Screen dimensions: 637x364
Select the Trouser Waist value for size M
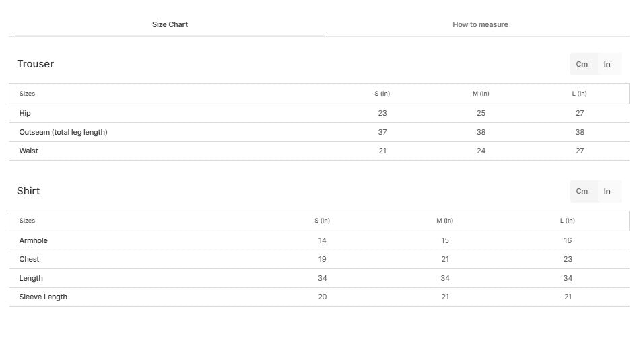pyautogui.click(x=481, y=151)
